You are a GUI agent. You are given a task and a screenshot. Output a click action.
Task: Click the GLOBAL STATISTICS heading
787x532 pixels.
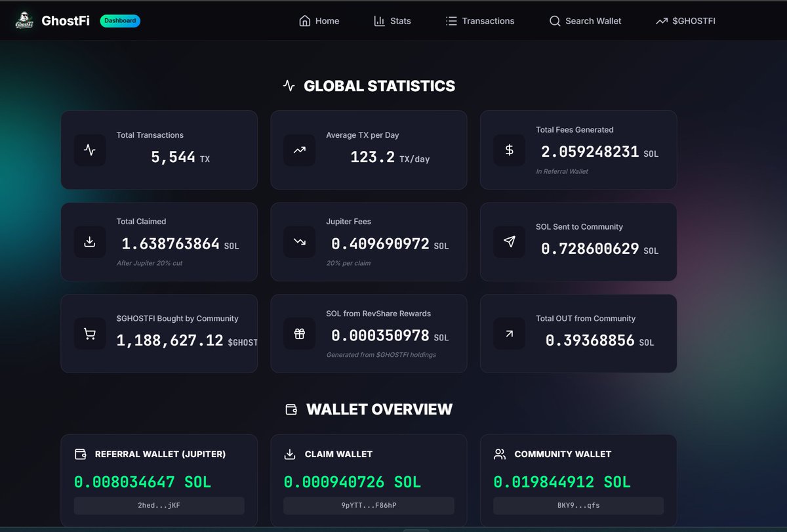pos(379,86)
